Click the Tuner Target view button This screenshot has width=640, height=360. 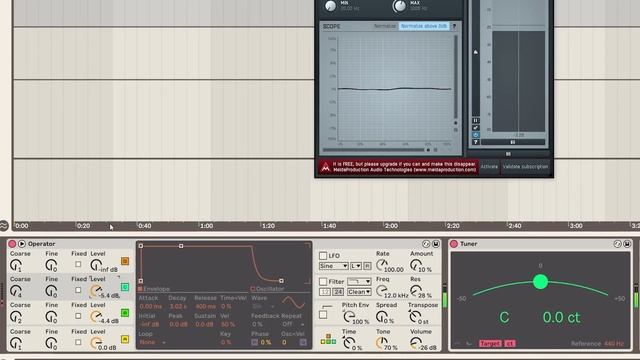coord(491,343)
